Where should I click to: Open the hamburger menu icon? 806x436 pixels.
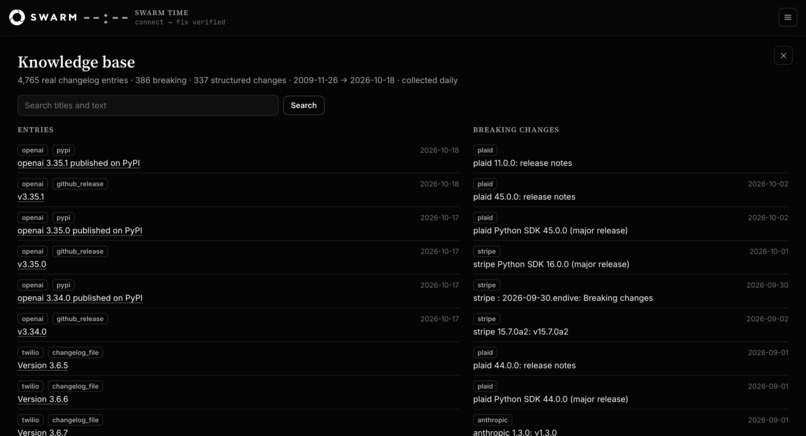[x=787, y=17]
